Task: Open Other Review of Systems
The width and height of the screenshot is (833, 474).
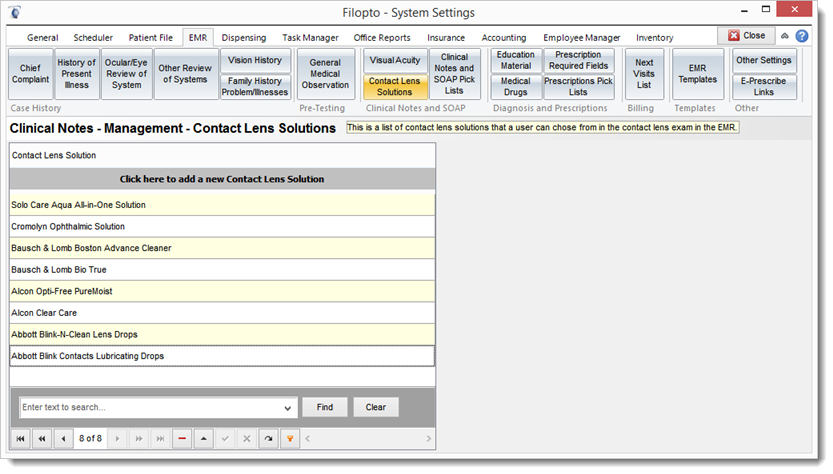Action: (185, 74)
